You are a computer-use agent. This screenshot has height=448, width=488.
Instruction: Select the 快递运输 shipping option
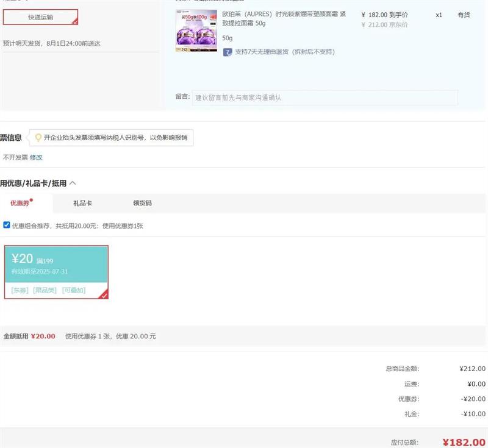40,17
